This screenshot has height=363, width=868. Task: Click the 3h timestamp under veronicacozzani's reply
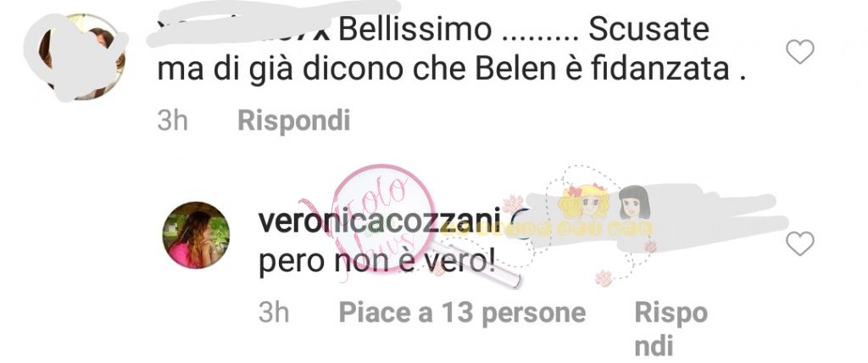pyautogui.click(x=274, y=313)
